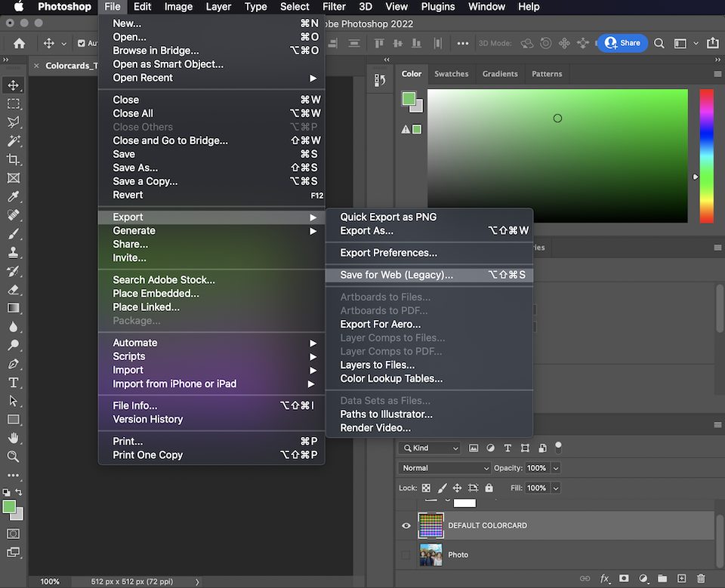
Task: Hide the DEFAULT COLORCARD layer
Action: pyautogui.click(x=406, y=525)
